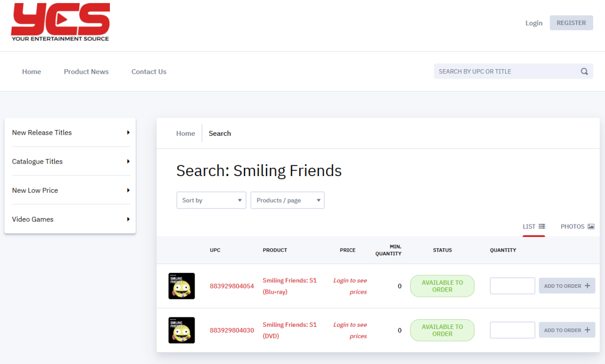Image resolution: width=605 pixels, height=364 pixels.
Task: Click the YES Your Entertainment Source logo
Action: tap(61, 22)
